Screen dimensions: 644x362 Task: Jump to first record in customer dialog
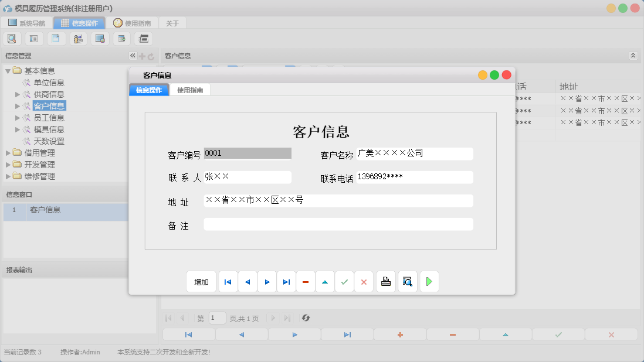(x=228, y=282)
